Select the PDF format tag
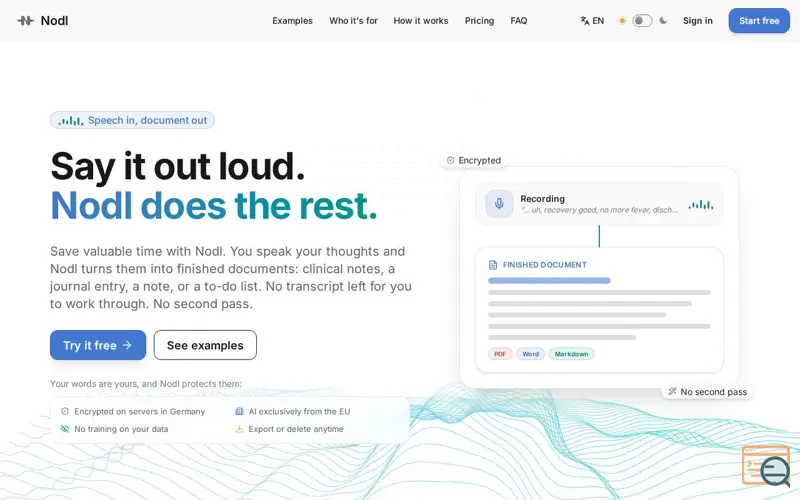 (499, 354)
